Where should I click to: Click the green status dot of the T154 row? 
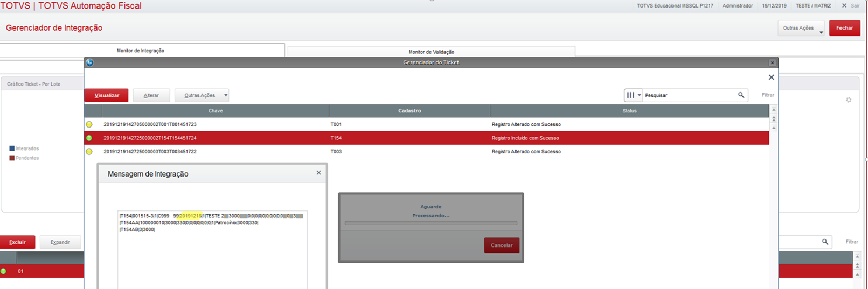pos(89,138)
